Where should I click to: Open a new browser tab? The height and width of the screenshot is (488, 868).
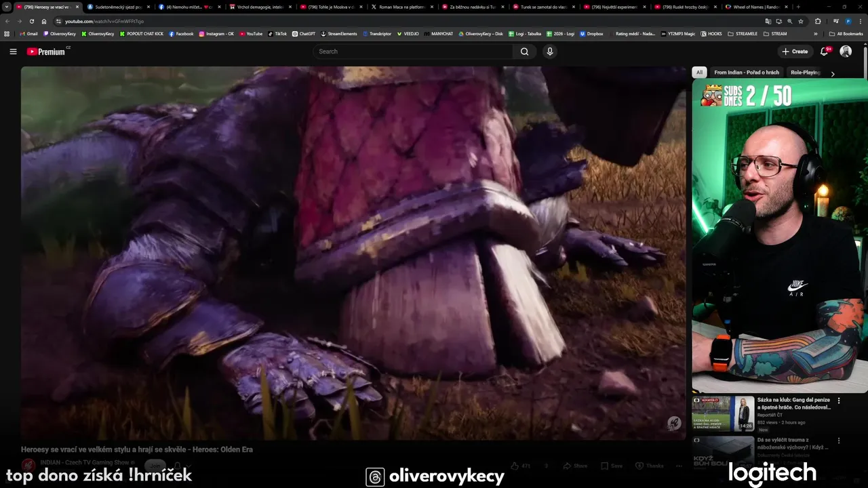click(798, 7)
